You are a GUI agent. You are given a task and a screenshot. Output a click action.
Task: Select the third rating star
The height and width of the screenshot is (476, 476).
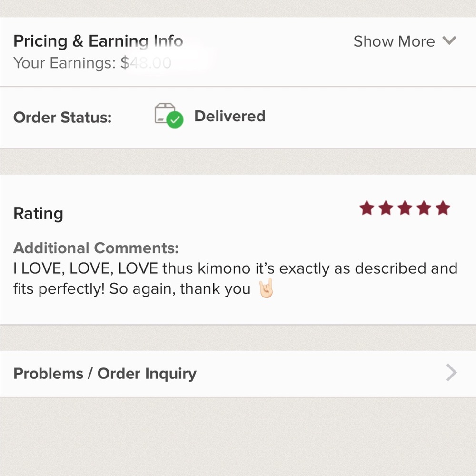pyautogui.click(x=405, y=208)
